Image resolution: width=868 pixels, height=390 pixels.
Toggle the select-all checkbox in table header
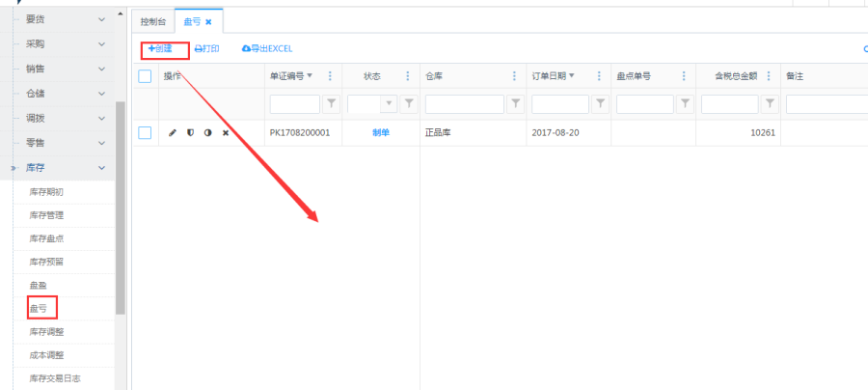tap(145, 76)
